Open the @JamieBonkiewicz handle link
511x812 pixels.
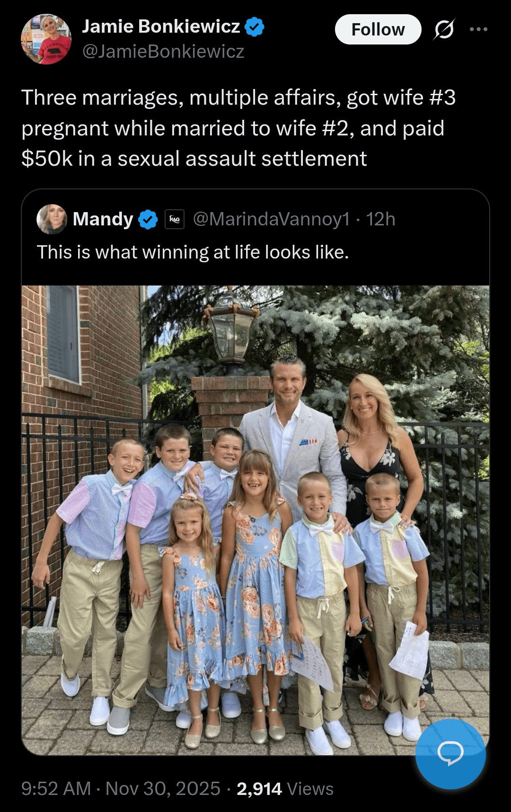click(x=163, y=52)
